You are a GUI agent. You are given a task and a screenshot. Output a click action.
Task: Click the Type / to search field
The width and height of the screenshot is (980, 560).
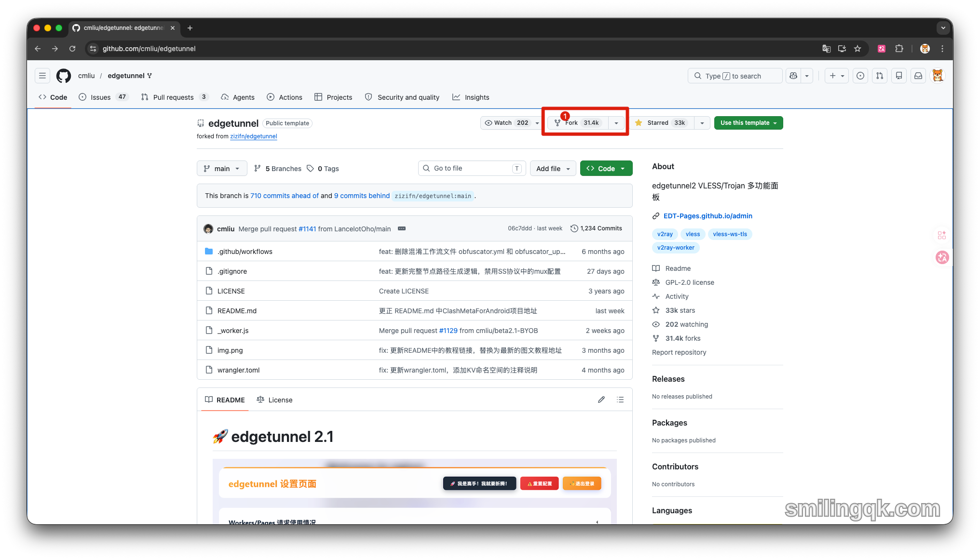pos(735,76)
